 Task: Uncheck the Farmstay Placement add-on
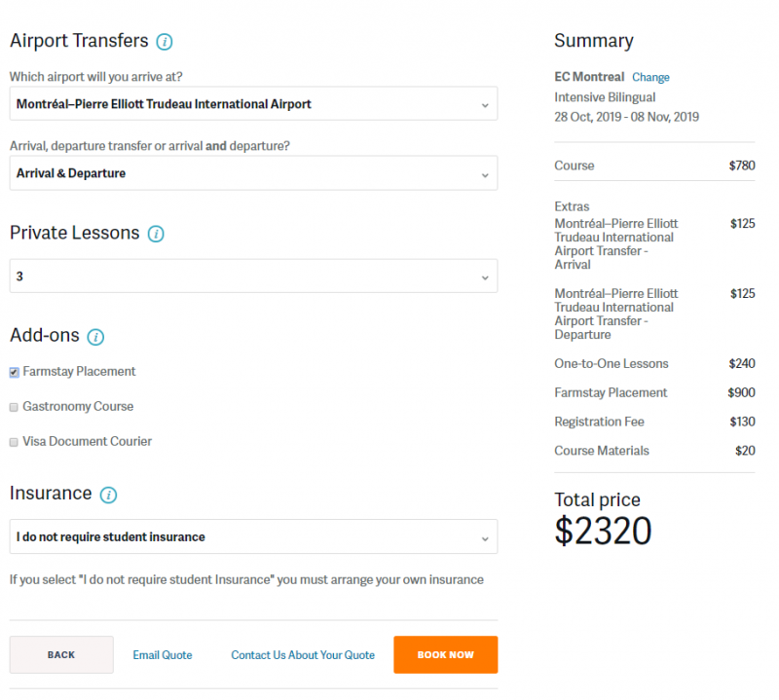click(14, 371)
